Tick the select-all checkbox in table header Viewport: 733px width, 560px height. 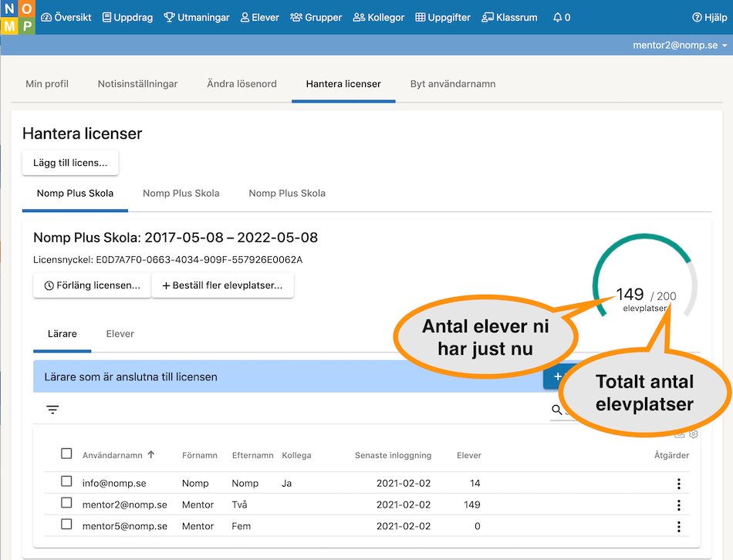(66, 454)
